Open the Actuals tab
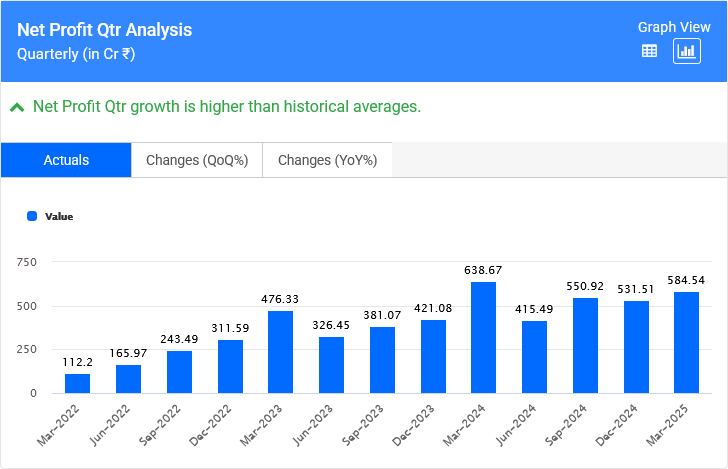The height and width of the screenshot is (469, 728). [66, 160]
